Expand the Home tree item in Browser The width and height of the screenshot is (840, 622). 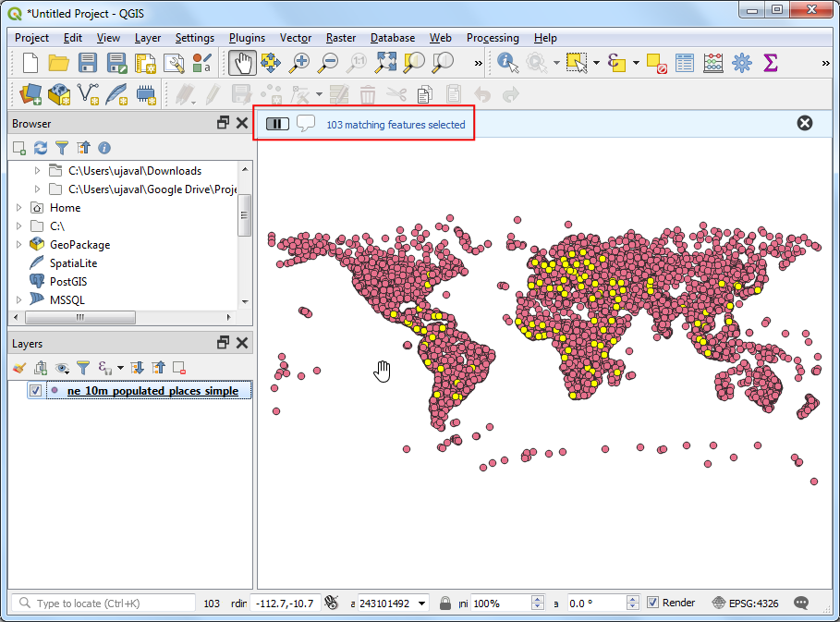click(x=19, y=208)
